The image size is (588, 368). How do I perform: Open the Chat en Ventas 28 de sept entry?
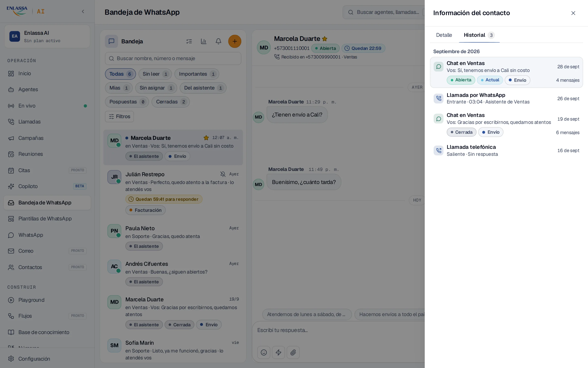click(x=506, y=72)
